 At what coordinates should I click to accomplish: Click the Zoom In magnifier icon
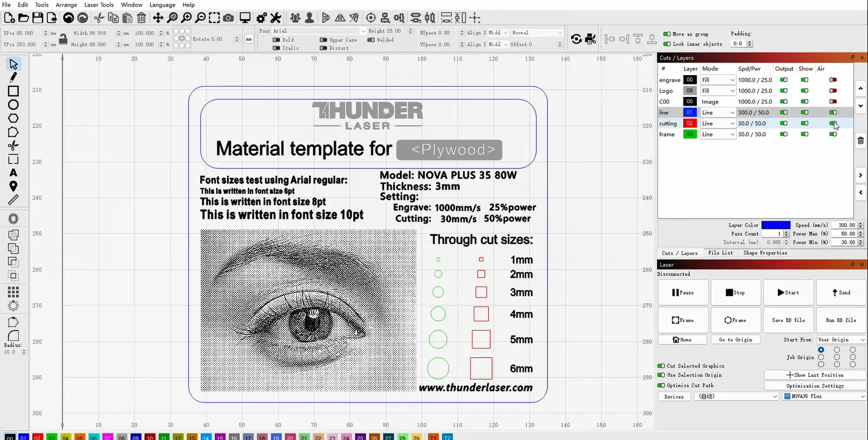(187, 18)
